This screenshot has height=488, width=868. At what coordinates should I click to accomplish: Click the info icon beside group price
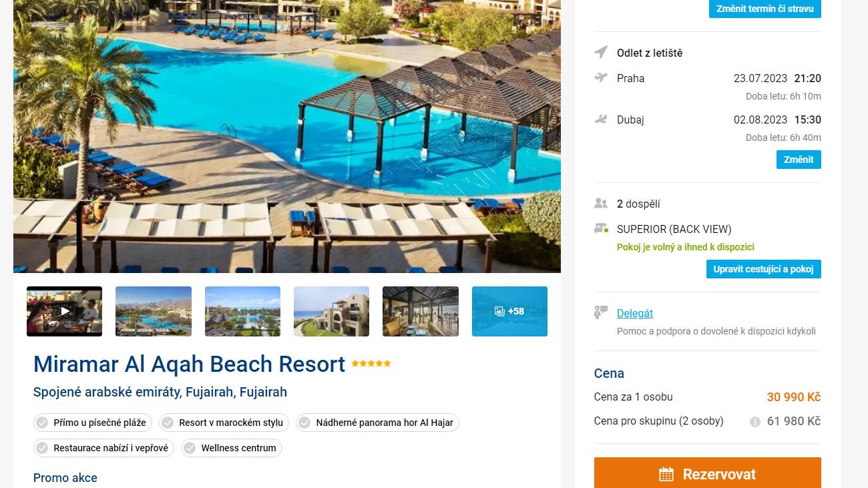[755, 422]
